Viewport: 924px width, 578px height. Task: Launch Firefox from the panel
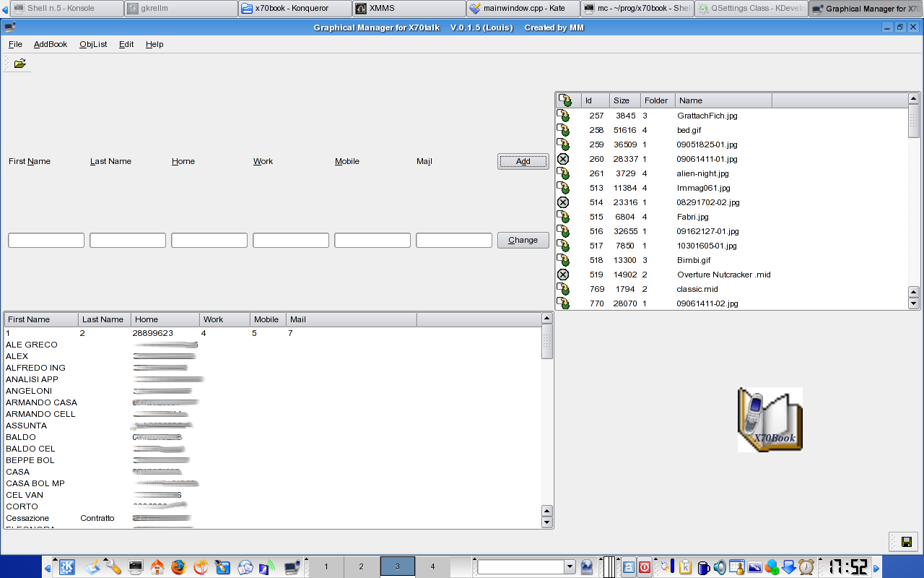tap(178, 567)
